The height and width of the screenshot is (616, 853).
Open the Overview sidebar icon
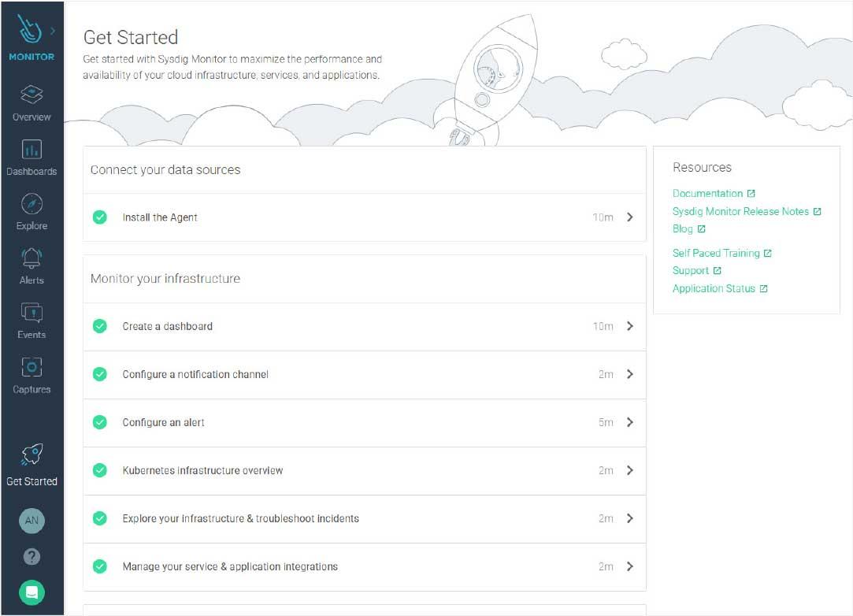click(32, 95)
